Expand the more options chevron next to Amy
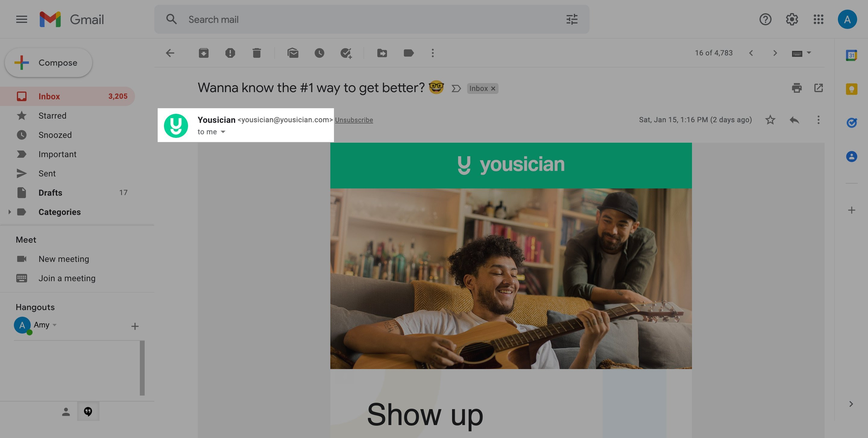 54,325
